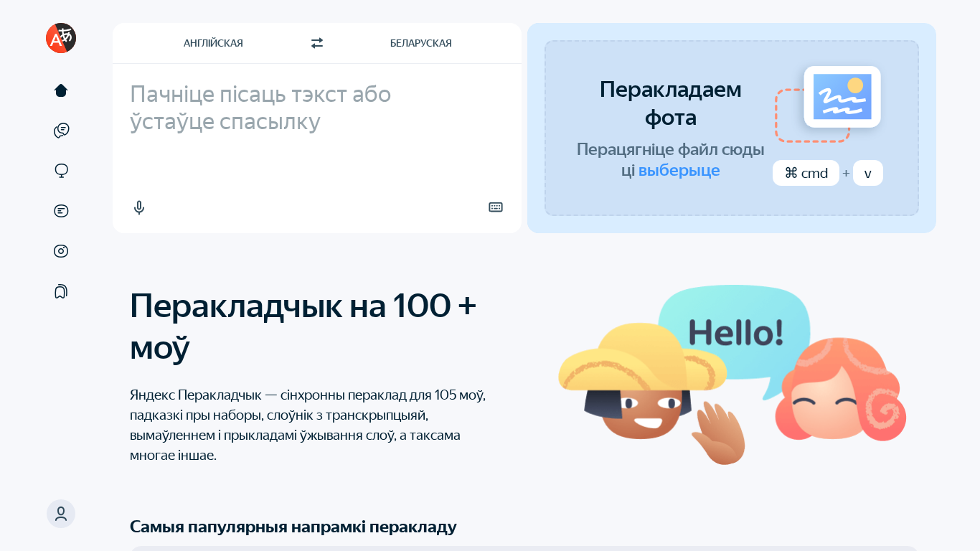Click the Перакладаем фота heading
The width and height of the screenshot is (980, 551).
click(x=671, y=103)
